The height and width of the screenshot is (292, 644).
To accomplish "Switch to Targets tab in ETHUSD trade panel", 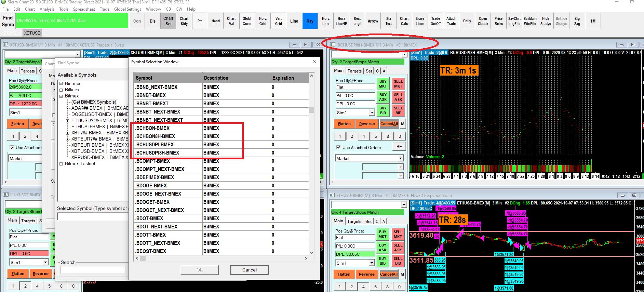I will [354, 222].
